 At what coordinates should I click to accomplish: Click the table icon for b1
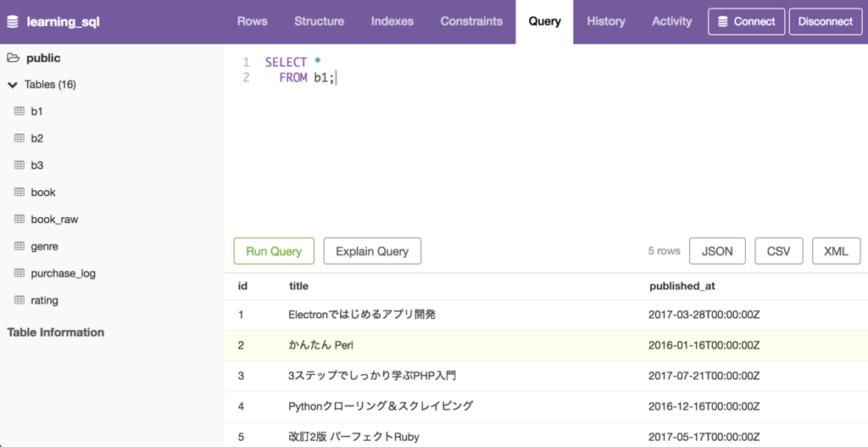point(19,111)
